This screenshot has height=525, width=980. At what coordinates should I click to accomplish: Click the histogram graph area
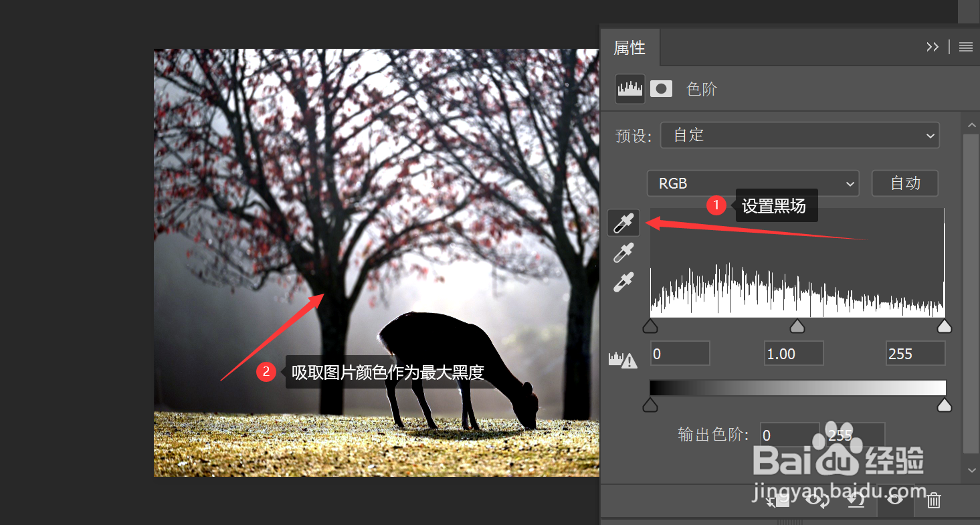pyautogui.click(x=797, y=262)
